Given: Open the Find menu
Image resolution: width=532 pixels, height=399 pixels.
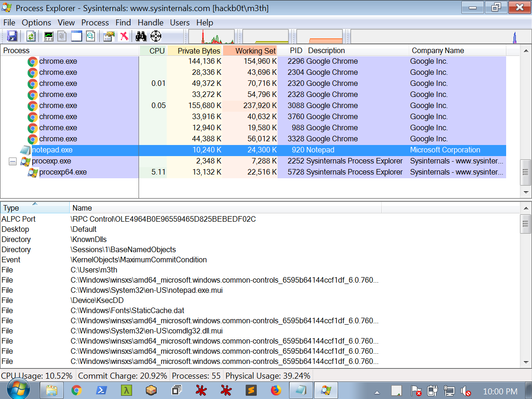Looking at the screenshot, I should click(123, 23).
